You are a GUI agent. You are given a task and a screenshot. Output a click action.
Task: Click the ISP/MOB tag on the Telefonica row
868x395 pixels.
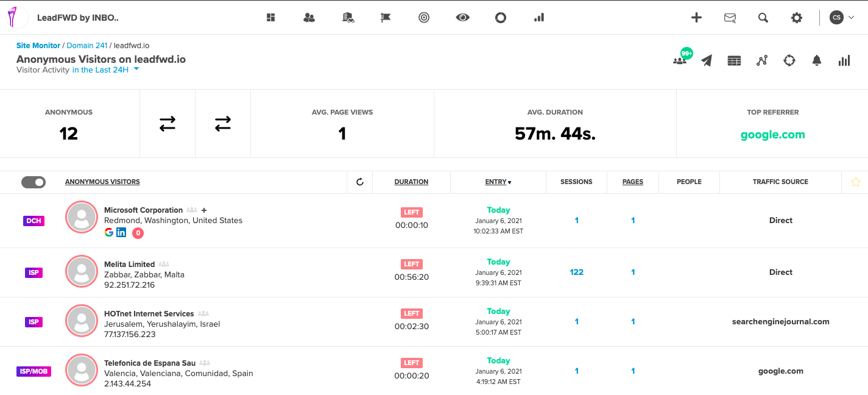coord(34,371)
